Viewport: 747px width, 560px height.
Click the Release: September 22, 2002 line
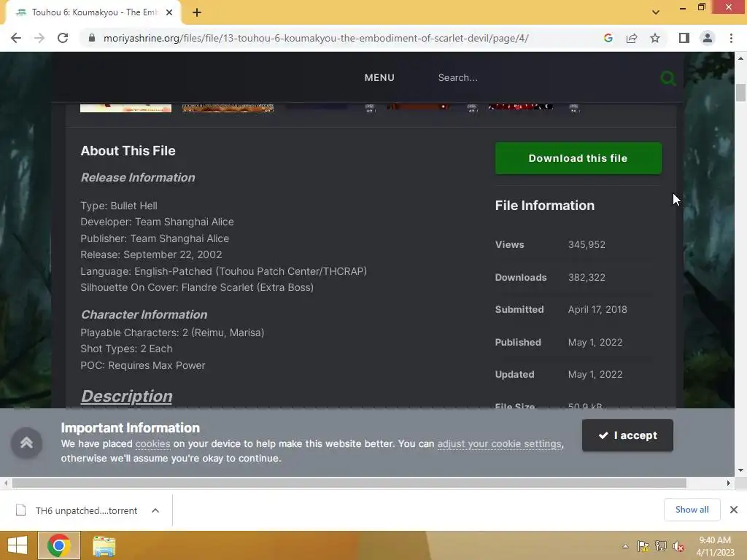(x=151, y=254)
